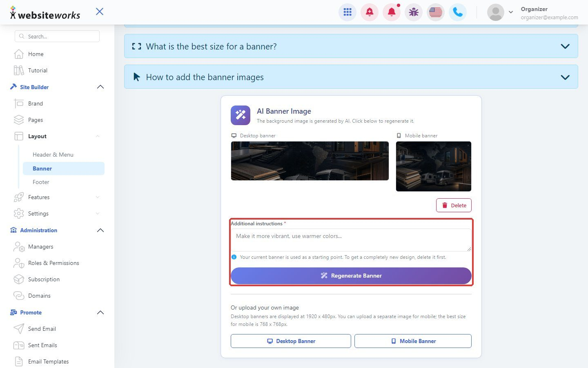The height and width of the screenshot is (368, 588).
Task: Open the US flag language selector
Action: (436, 12)
